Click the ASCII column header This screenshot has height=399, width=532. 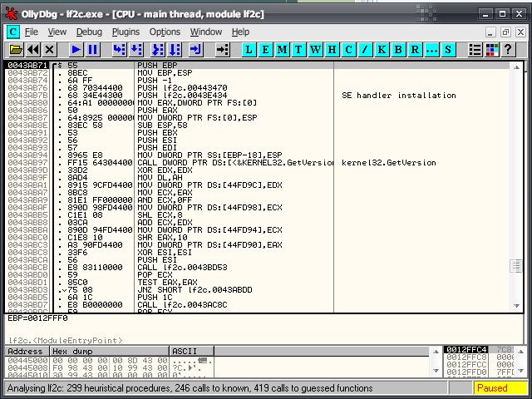192,351
